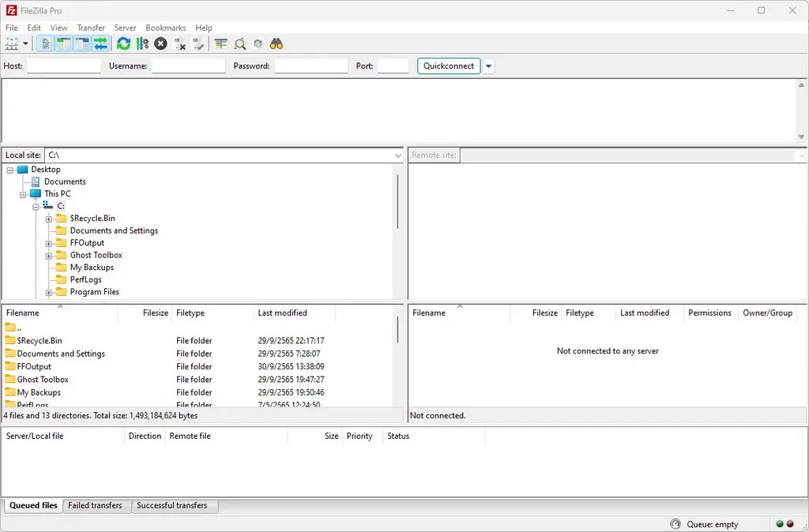Image resolution: width=809 pixels, height=532 pixels.
Task: Toggle synchronized browsing
Action: 258,44
